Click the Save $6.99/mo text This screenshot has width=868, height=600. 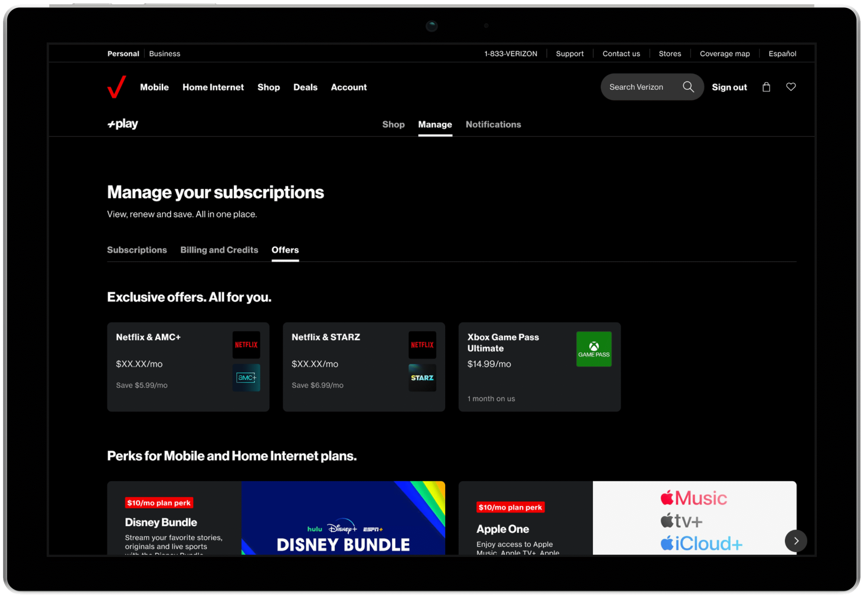click(x=318, y=386)
